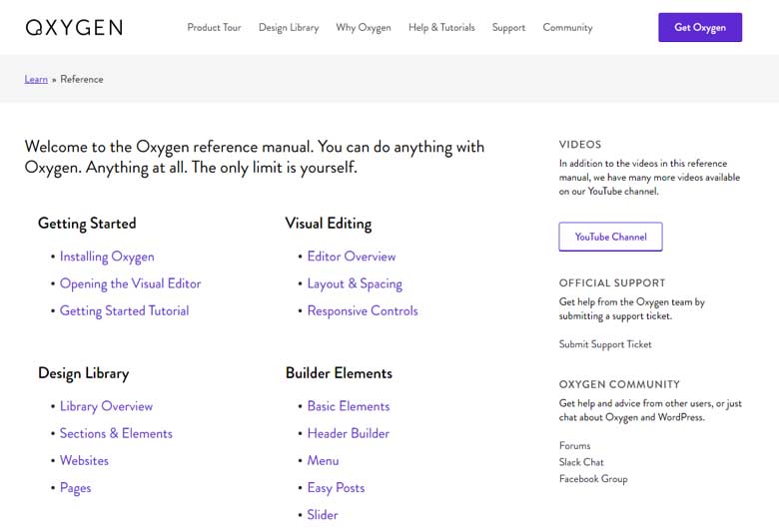Go to Layout & Spacing page
Image resolution: width=779 pixels, height=532 pixels.
coord(355,284)
